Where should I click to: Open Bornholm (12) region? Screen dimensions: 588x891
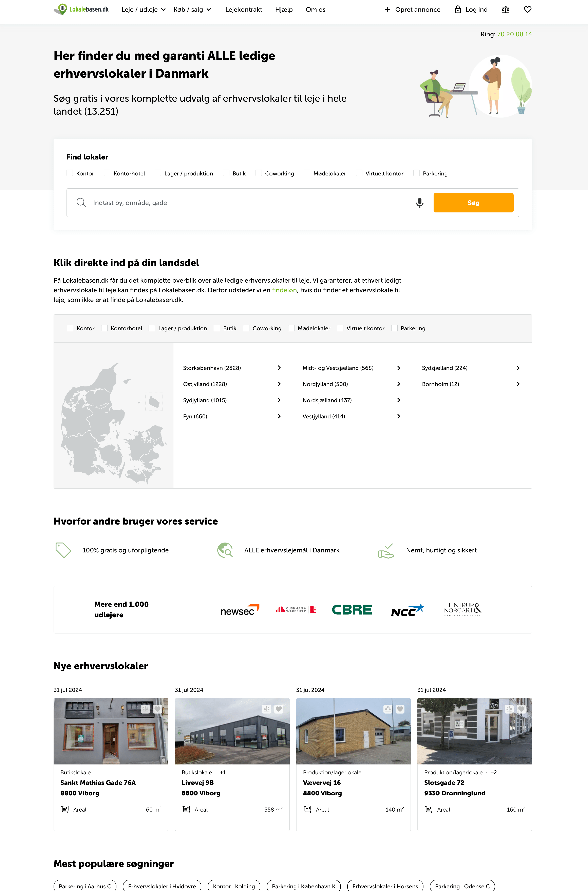tap(471, 384)
